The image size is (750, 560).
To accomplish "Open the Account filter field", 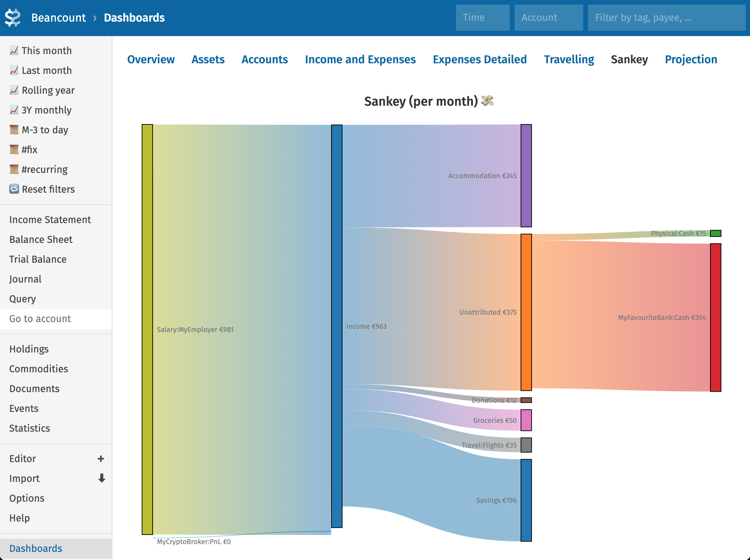I will coord(549,18).
